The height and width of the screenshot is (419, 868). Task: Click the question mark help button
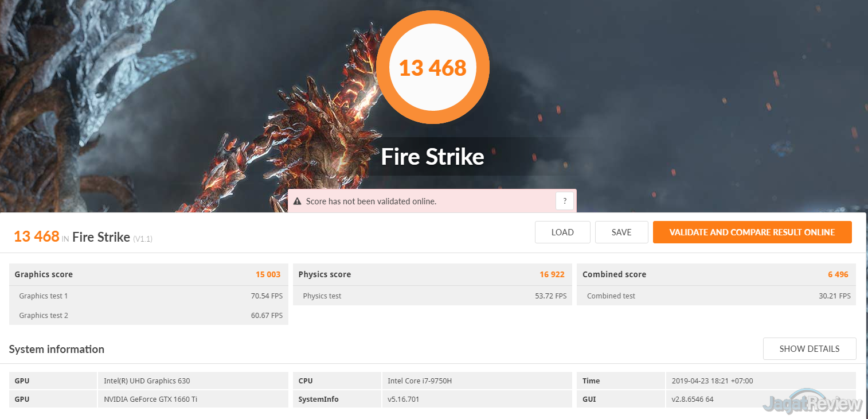tap(565, 201)
